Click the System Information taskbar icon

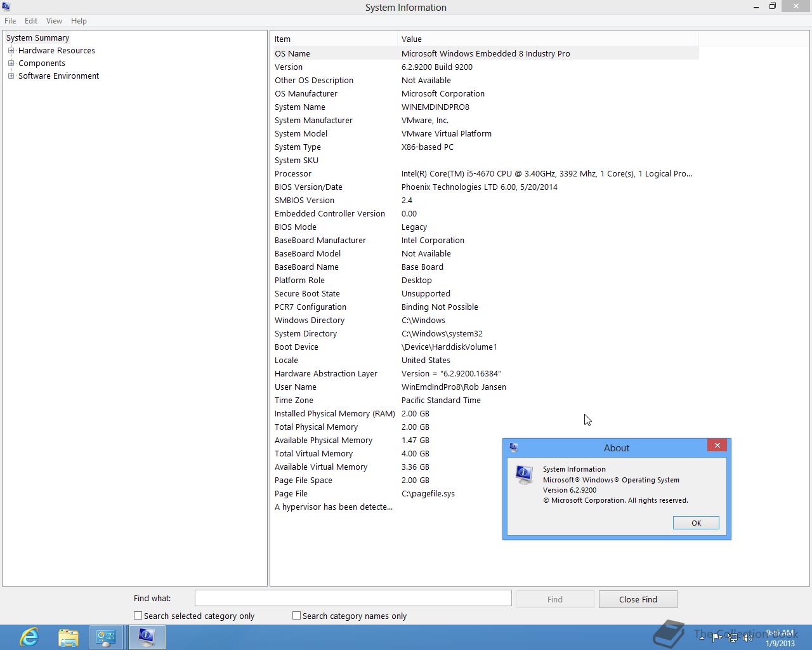[x=147, y=637]
